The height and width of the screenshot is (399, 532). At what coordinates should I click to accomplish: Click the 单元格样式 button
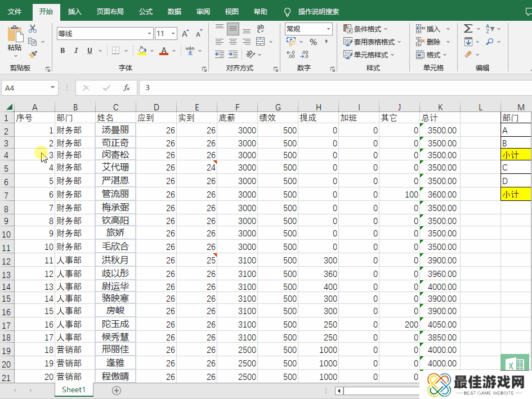[369, 55]
